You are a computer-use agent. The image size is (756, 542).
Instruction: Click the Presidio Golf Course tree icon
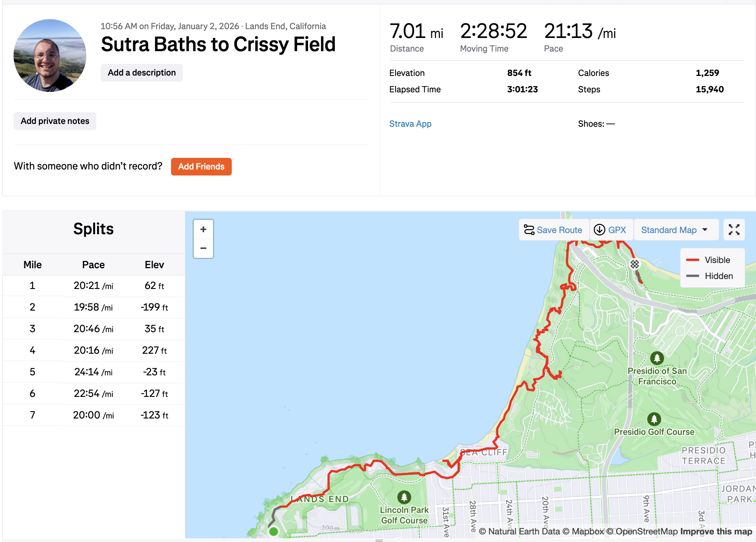pyautogui.click(x=654, y=419)
